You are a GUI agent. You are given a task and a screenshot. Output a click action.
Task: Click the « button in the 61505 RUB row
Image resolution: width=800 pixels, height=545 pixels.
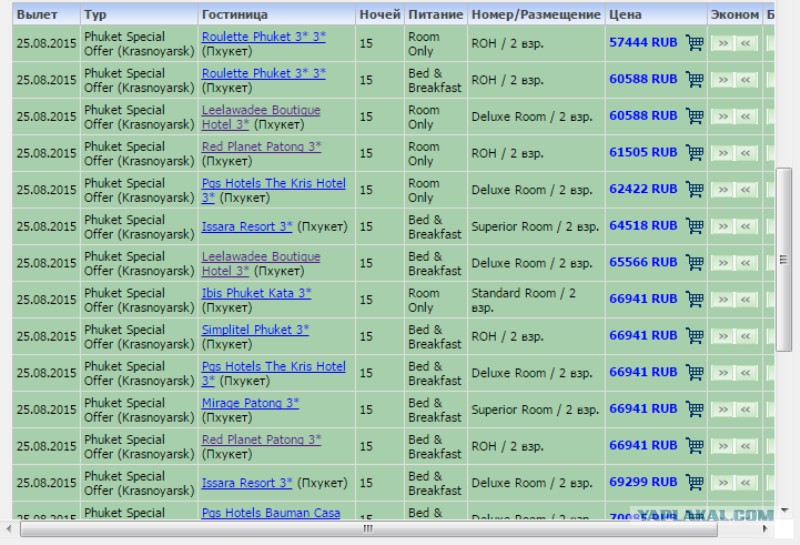(745, 153)
